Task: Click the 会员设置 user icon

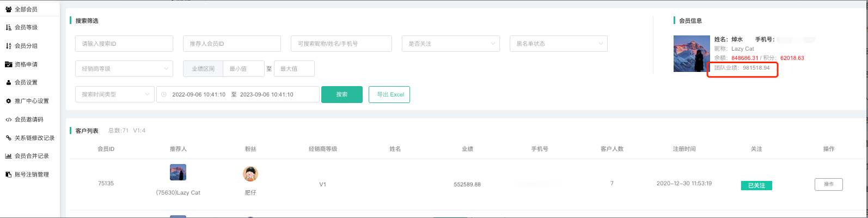Action: [9, 83]
